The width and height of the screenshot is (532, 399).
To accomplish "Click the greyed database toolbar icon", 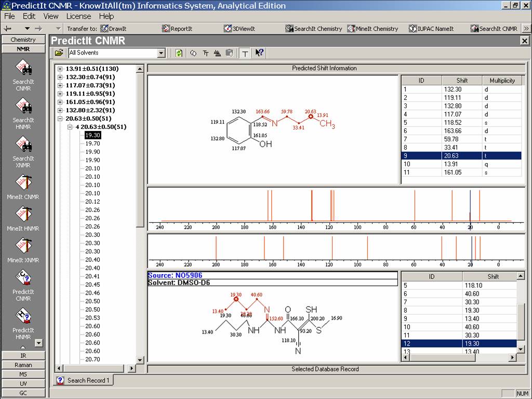I will tap(229, 53).
